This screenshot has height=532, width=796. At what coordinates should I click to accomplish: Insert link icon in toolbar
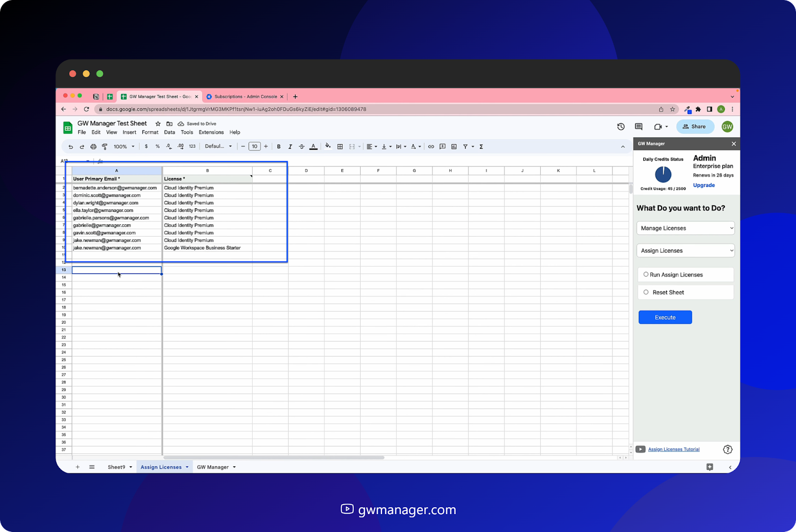click(x=431, y=147)
